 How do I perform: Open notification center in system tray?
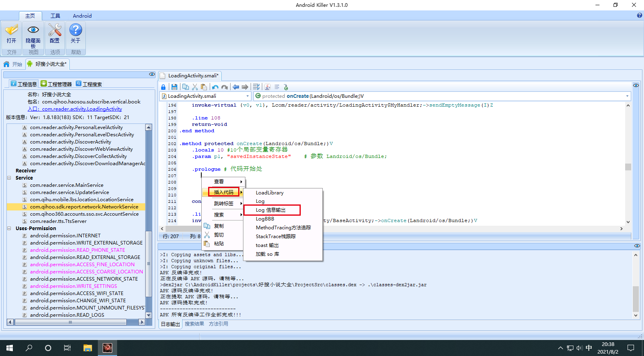[631, 348]
